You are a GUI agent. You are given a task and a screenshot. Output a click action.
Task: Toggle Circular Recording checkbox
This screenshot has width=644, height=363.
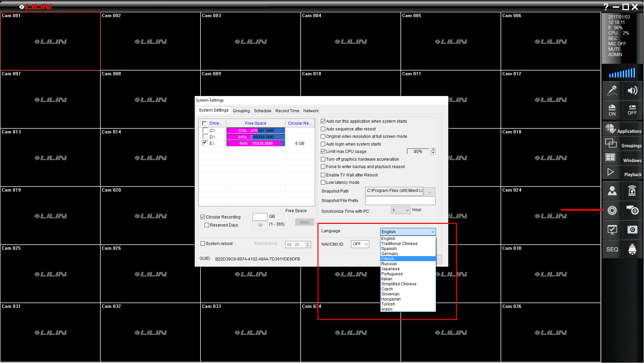coord(203,217)
